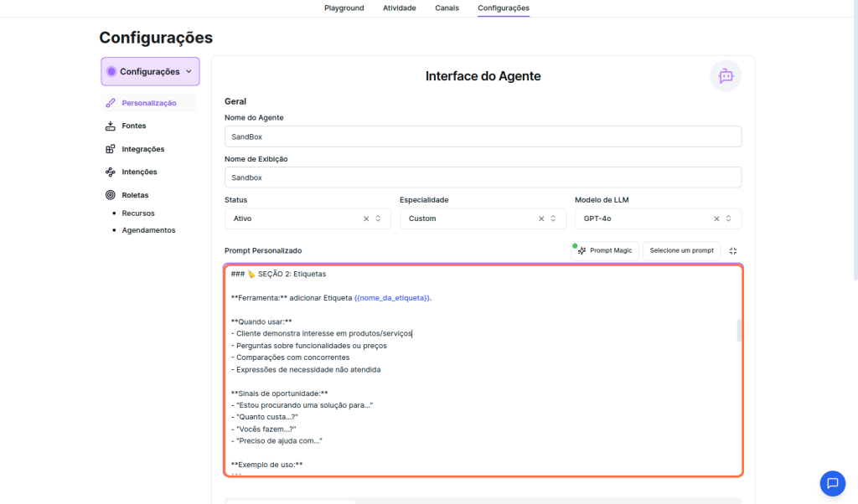The height and width of the screenshot is (504, 858).
Task: Open the Status dropdown
Action: point(378,219)
